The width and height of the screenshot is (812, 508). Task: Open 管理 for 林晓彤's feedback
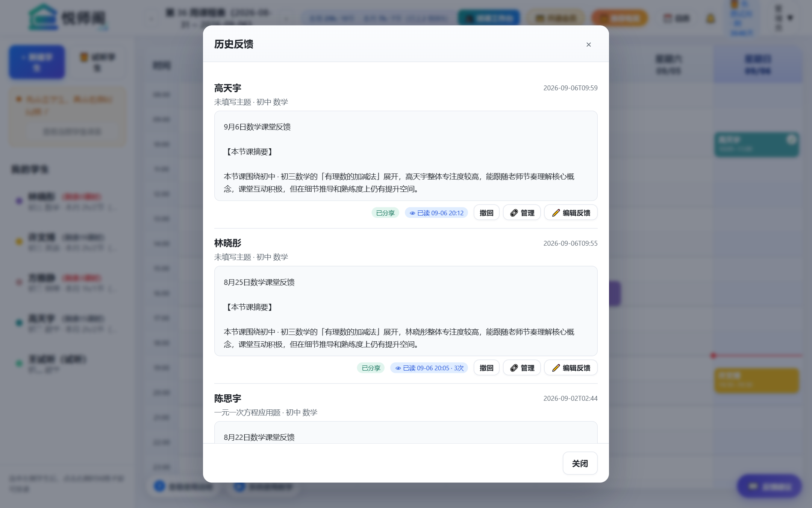pyautogui.click(x=522, y=368)
